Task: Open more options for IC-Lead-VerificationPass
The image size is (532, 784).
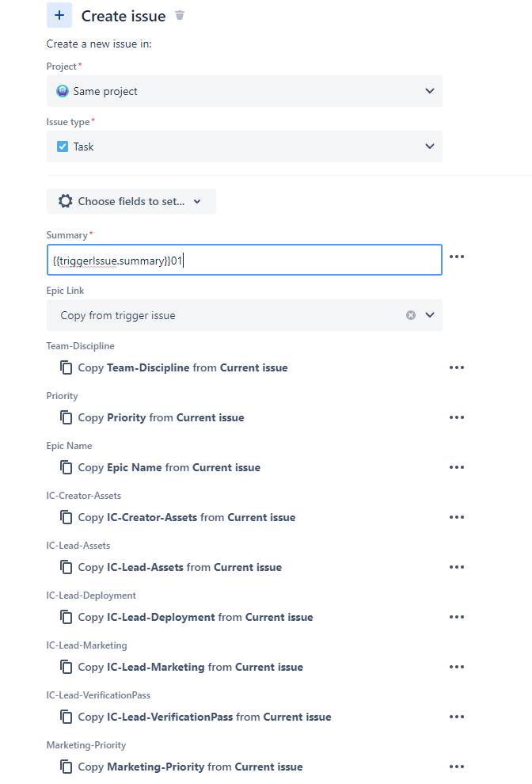Action: coord(457,717)
